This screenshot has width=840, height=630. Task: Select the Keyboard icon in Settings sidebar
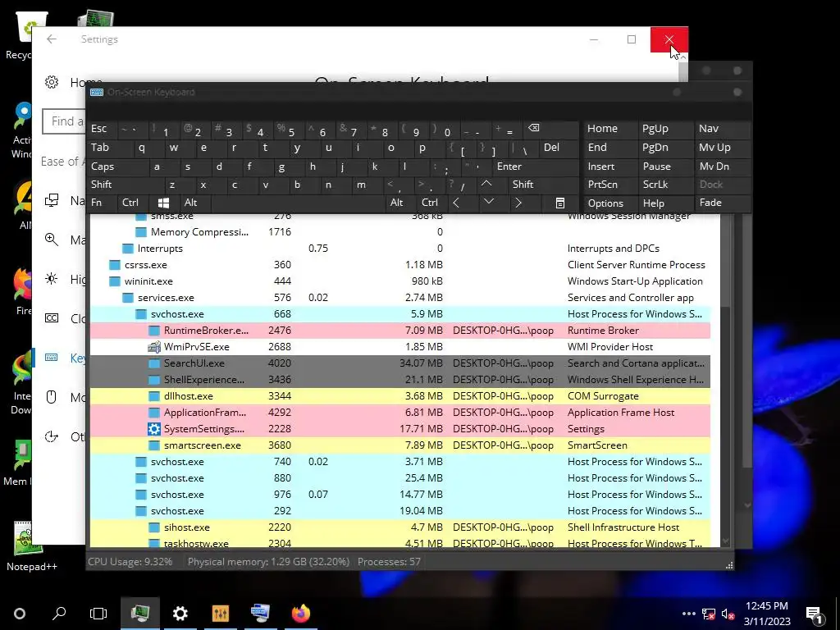click(52, 358)
